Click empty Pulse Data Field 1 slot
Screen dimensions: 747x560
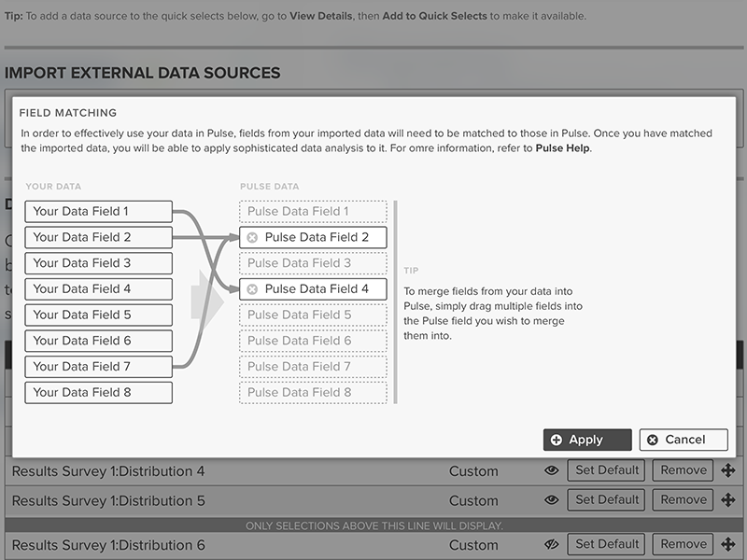click(313, 212)
